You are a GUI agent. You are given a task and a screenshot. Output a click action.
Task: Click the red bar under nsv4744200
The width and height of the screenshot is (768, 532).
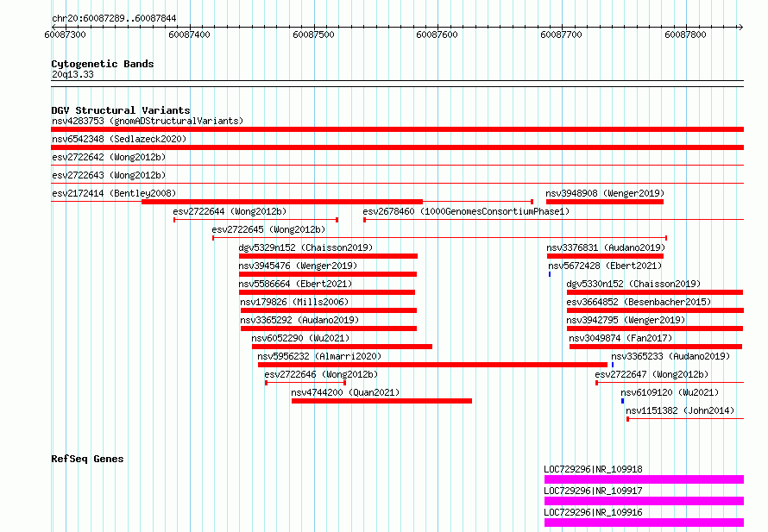(x=381, y=401)
